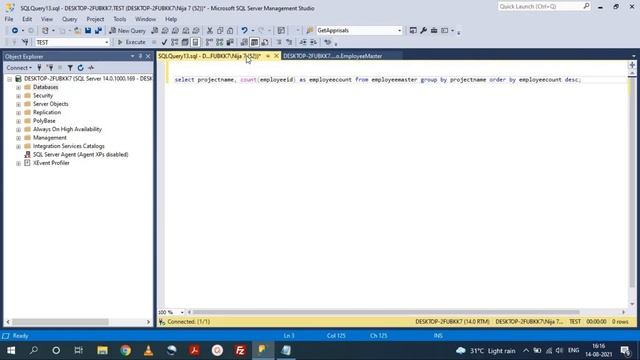
Task: Open the Object Explorer window position dropdown
Action: coord(132,56)
